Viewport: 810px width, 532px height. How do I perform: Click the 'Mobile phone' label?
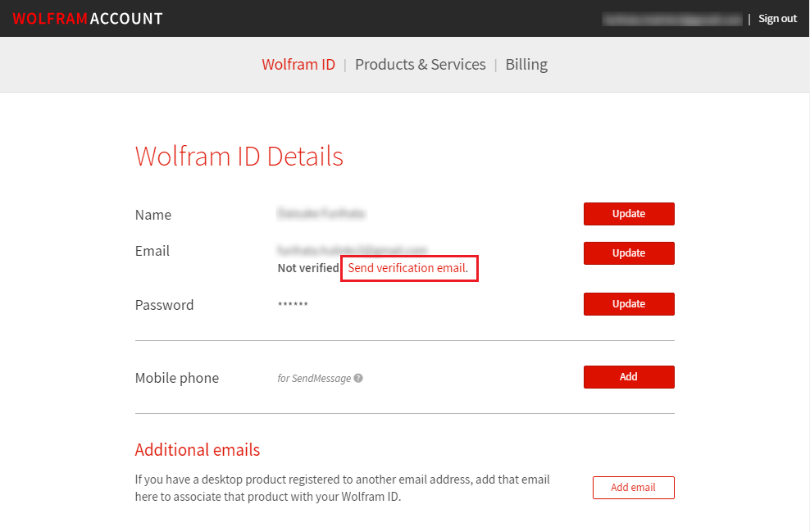[x=177, y=378]
